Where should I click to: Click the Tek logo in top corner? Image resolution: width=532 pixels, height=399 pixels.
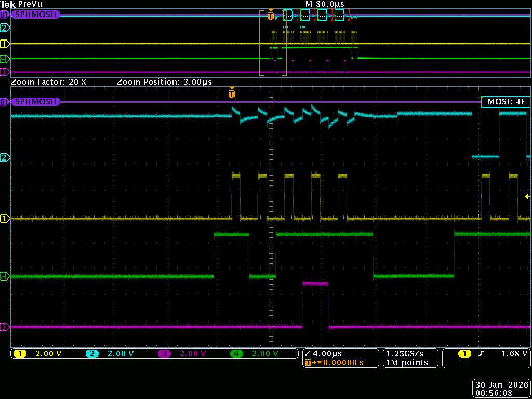[x=8, y=4]
